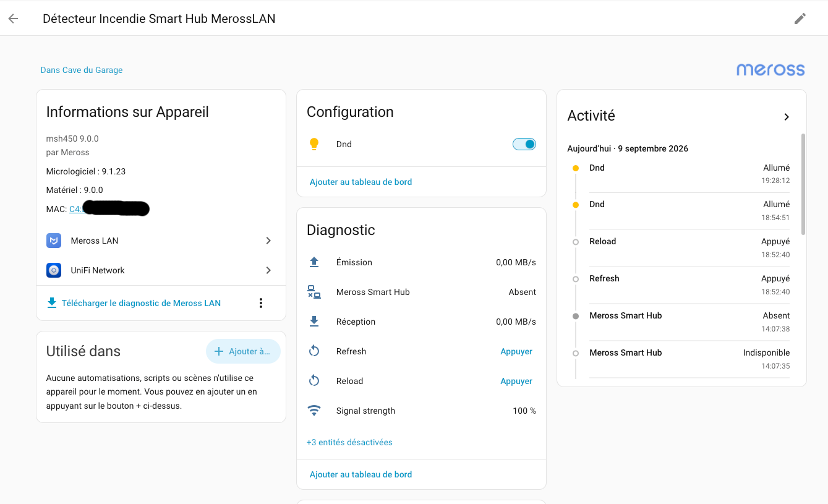
Task: Click the download diagnostic icon
Action: pos(52,303)
